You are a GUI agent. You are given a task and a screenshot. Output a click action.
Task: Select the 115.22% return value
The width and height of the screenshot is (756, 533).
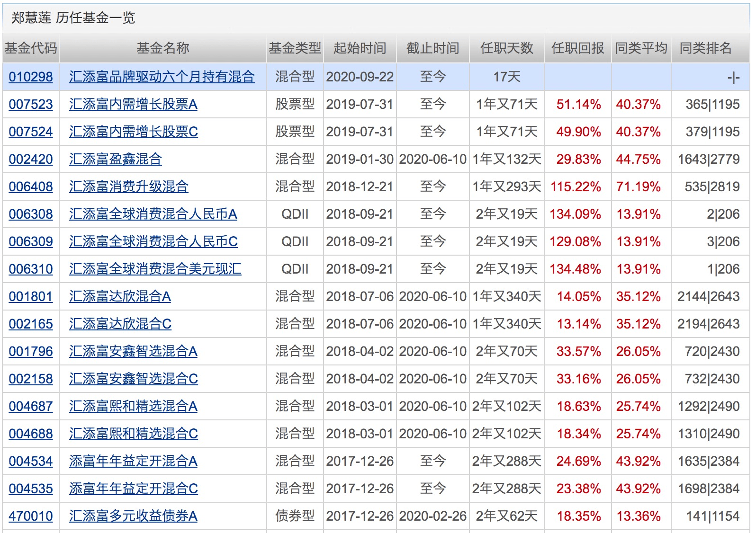[x=576, y=187]
